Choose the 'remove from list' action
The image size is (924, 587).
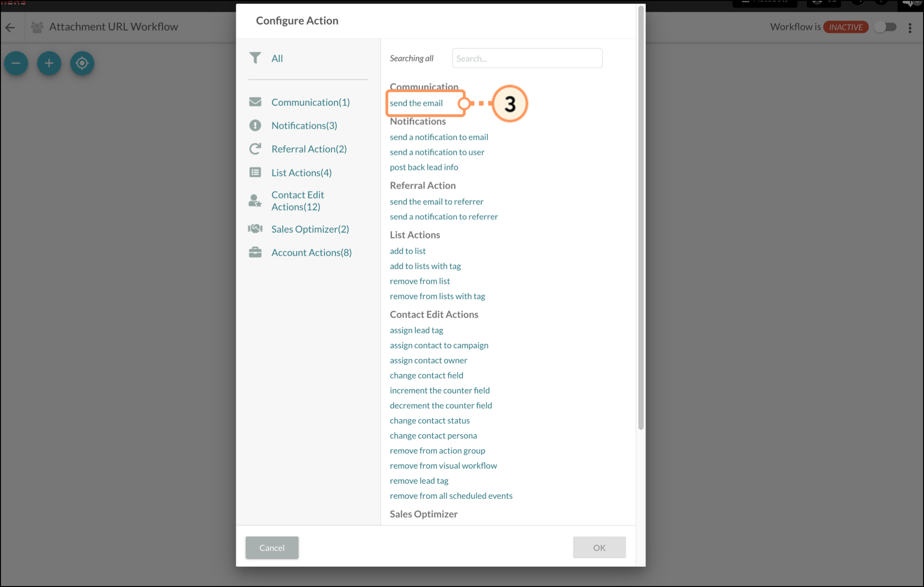[x=420, y=281]
